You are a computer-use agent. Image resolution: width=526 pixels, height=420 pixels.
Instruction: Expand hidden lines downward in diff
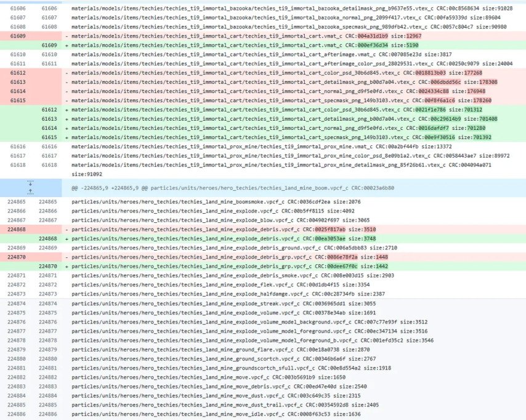(30, 184)
